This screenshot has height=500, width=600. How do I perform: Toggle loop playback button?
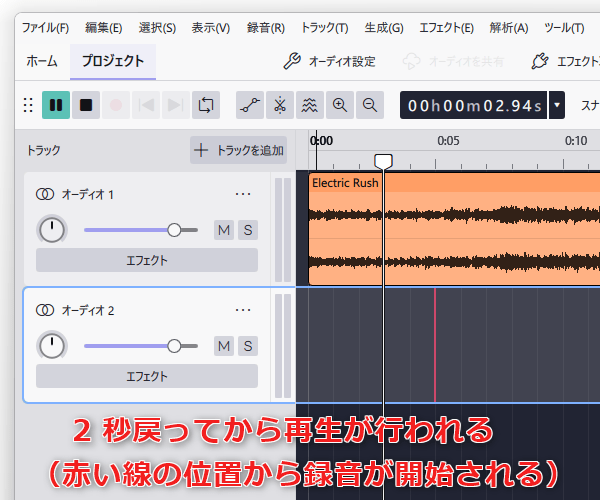[x=206, y=105]
